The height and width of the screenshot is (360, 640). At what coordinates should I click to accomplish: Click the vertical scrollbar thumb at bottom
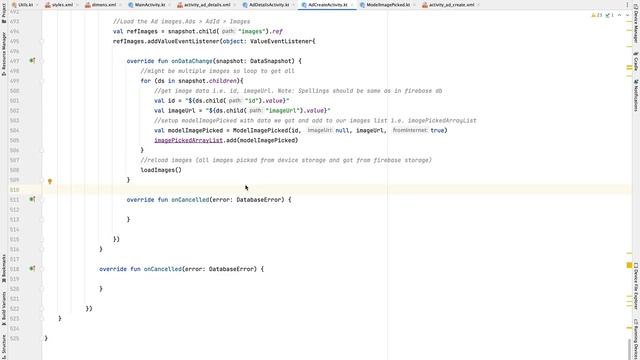tap(629, 349)
